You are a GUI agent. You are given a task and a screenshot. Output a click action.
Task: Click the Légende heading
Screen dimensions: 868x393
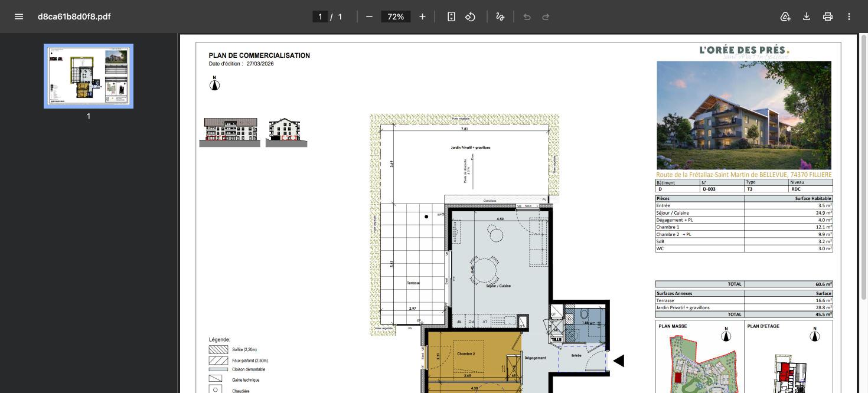tap(220, 340)
